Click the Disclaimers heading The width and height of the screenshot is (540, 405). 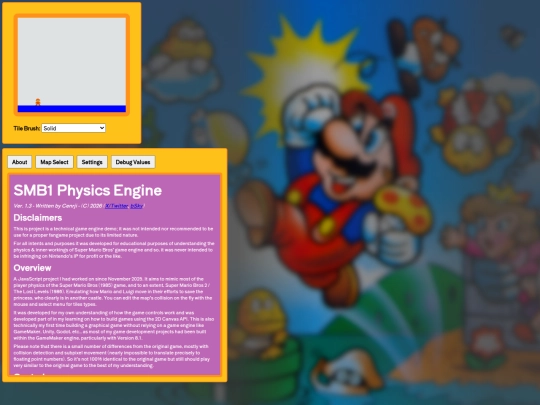tap(38, 218)
